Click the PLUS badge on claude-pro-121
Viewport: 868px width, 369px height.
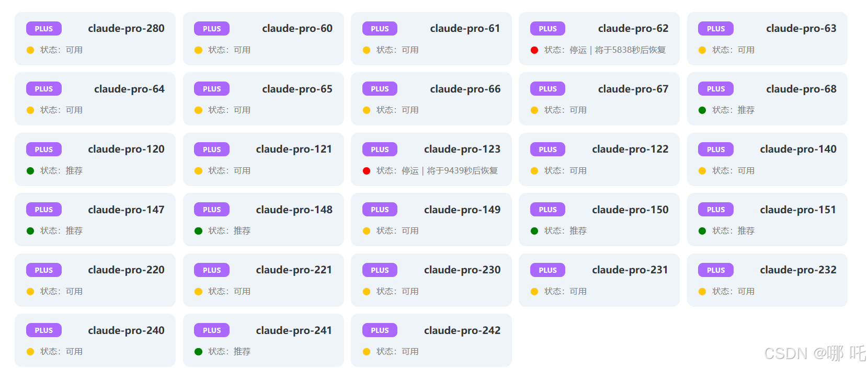[x=212, y=149]
